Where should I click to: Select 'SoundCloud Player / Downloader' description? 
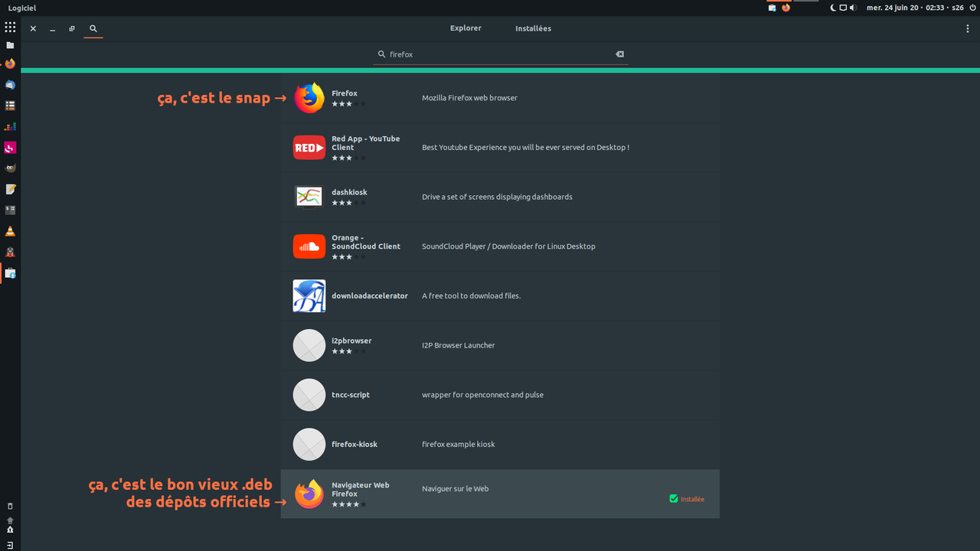[508, 246]
